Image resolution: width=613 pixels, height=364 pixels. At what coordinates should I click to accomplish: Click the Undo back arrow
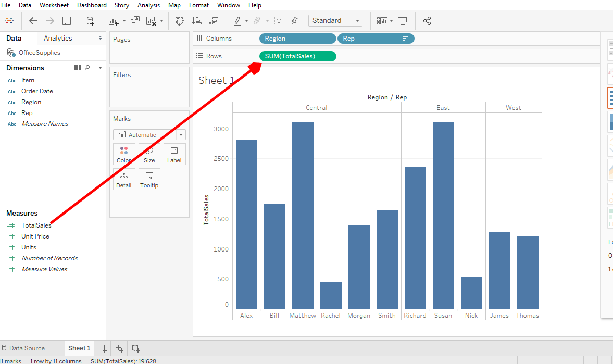pyautogui.click(x=33, y=21)
